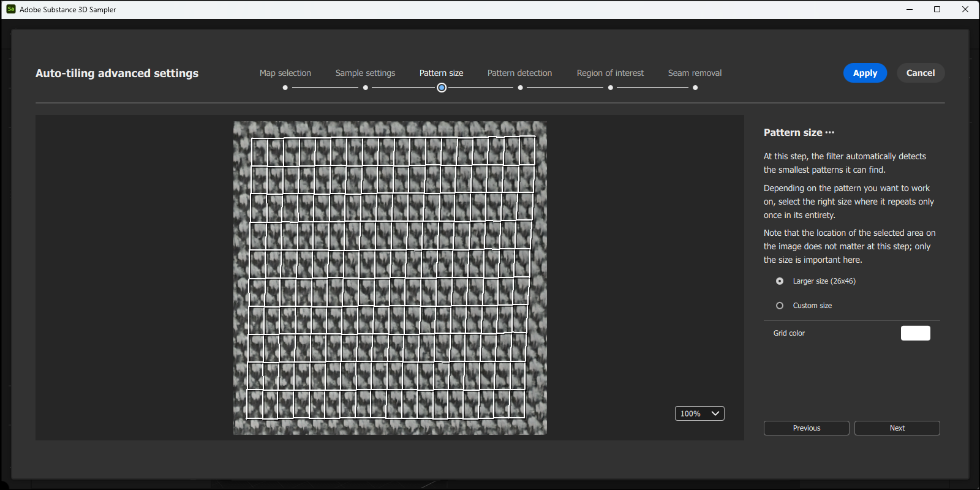980x490 pixels.
Task: Return with the Previous button
Action: click(x=806, y=428)
